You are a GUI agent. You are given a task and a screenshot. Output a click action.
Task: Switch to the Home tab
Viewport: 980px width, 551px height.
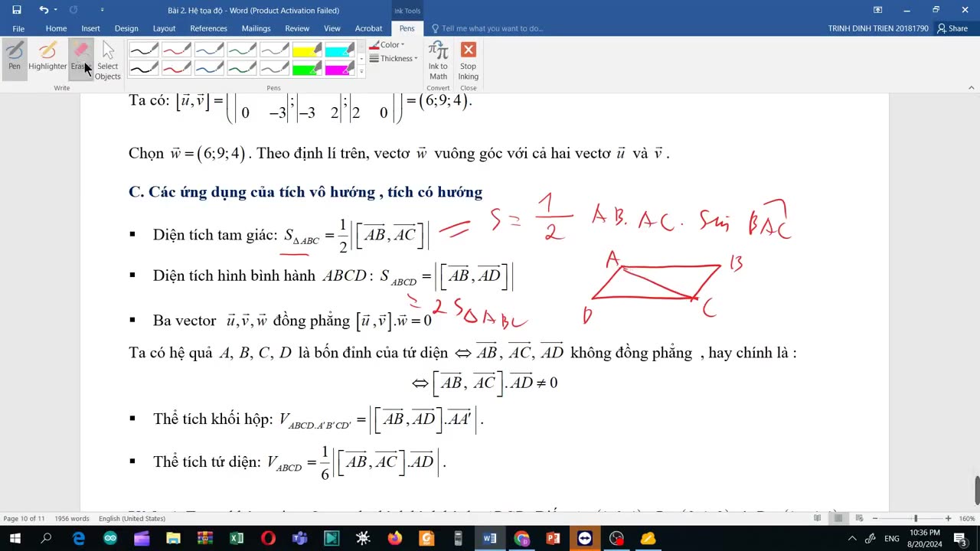pyautogui.click(x=56, y=28)
